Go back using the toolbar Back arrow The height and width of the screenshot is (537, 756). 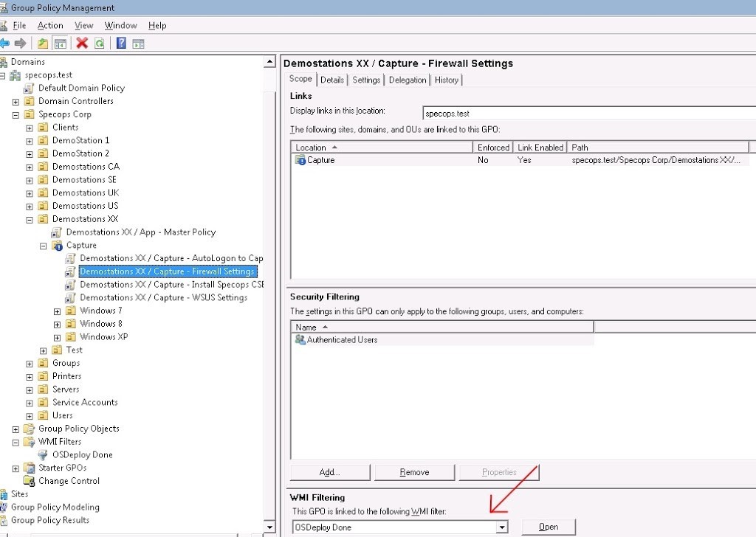pos(5,44)
